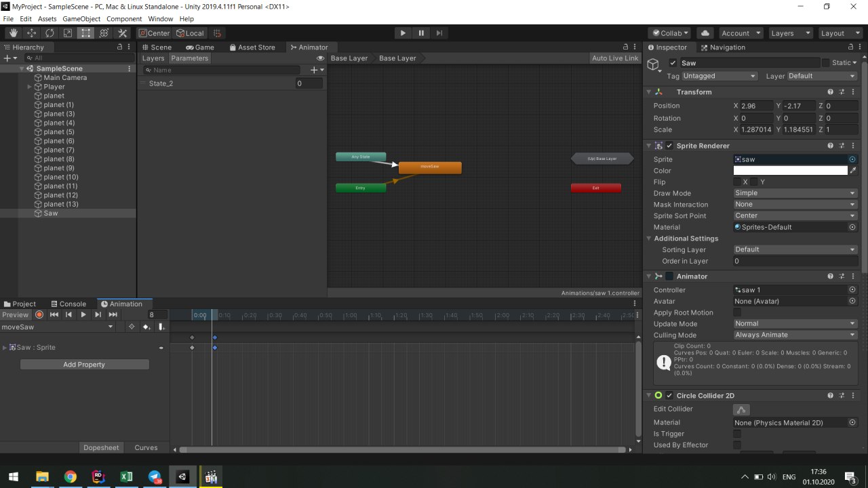Open the Culling Mode dropdown
The height and width of the screenshot is (488, 868).
point(795,335)
